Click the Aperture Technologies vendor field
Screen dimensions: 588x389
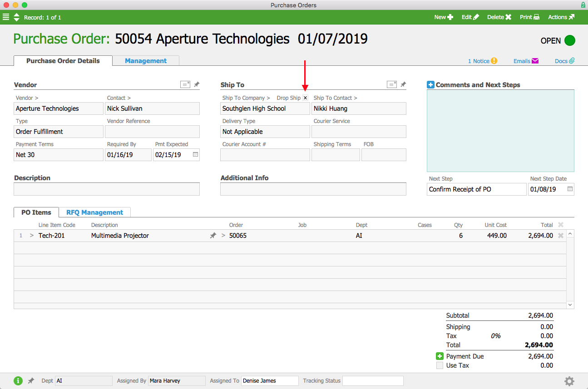click(x=59, y=108)
